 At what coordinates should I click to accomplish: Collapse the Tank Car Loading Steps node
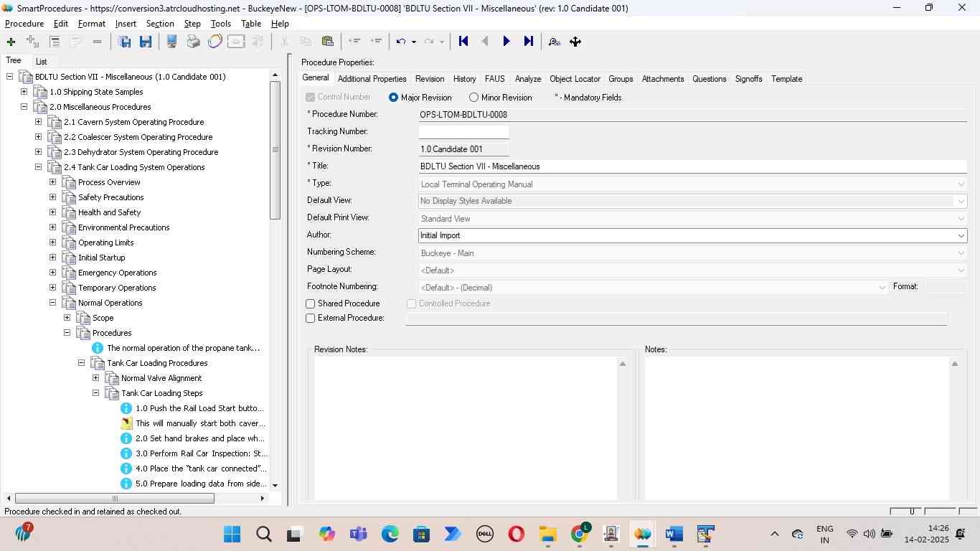point(95,393)
